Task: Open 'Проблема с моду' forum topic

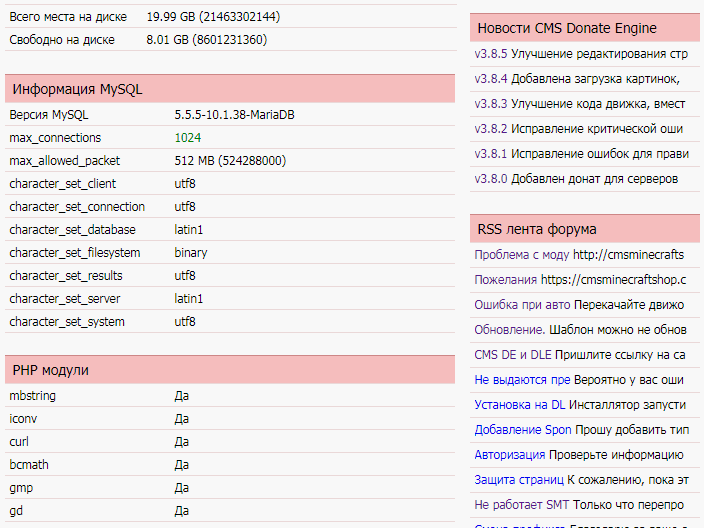Action: (521, 254)
